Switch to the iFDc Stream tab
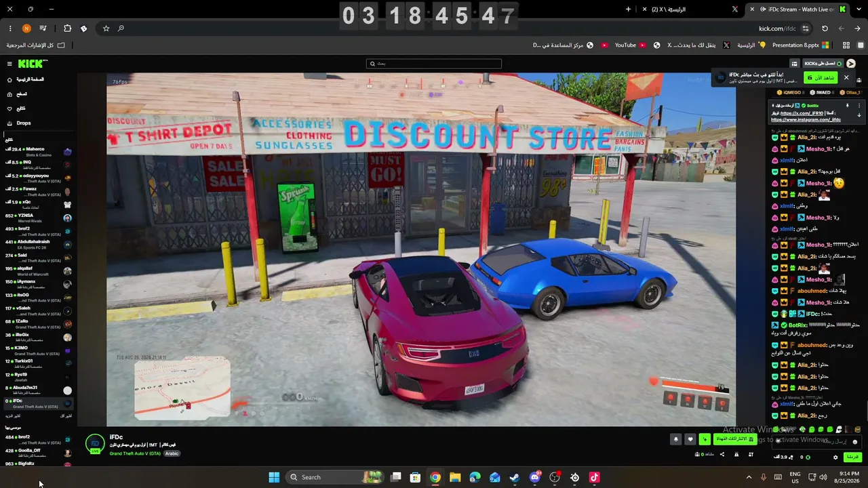 coord(797,9)
